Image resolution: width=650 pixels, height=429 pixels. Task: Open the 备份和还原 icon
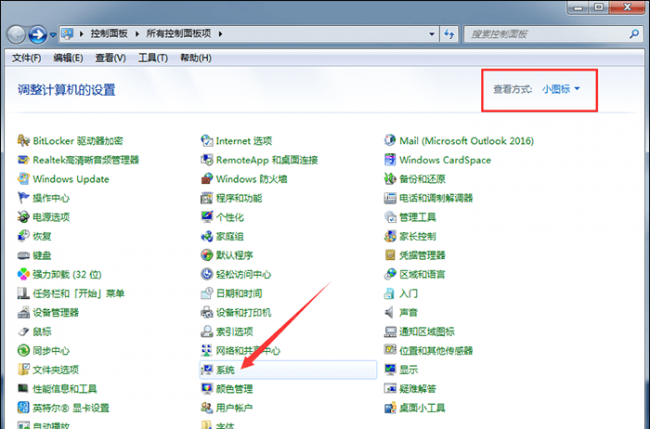pyautogui.click(x=390, y=179)
